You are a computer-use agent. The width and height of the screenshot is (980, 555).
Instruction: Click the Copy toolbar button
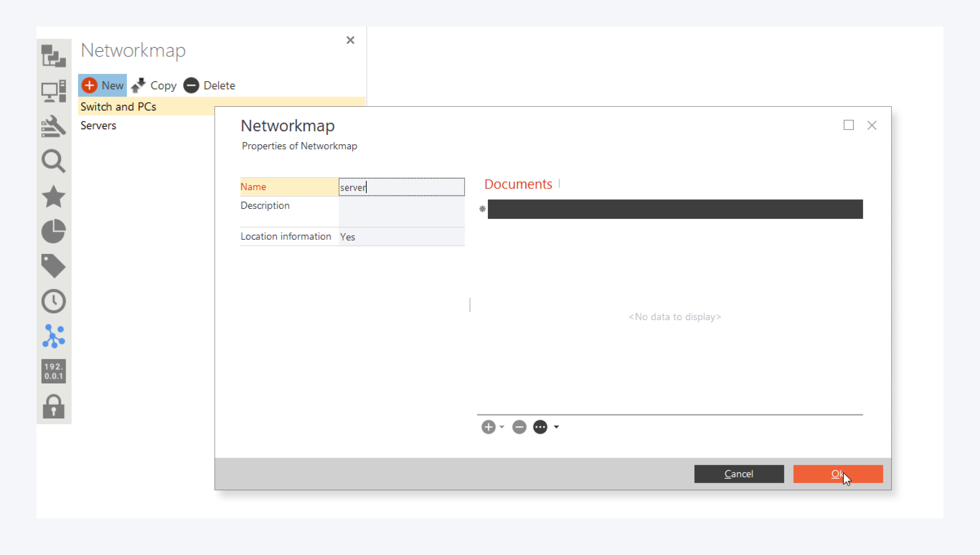click(x=154, y=86)
